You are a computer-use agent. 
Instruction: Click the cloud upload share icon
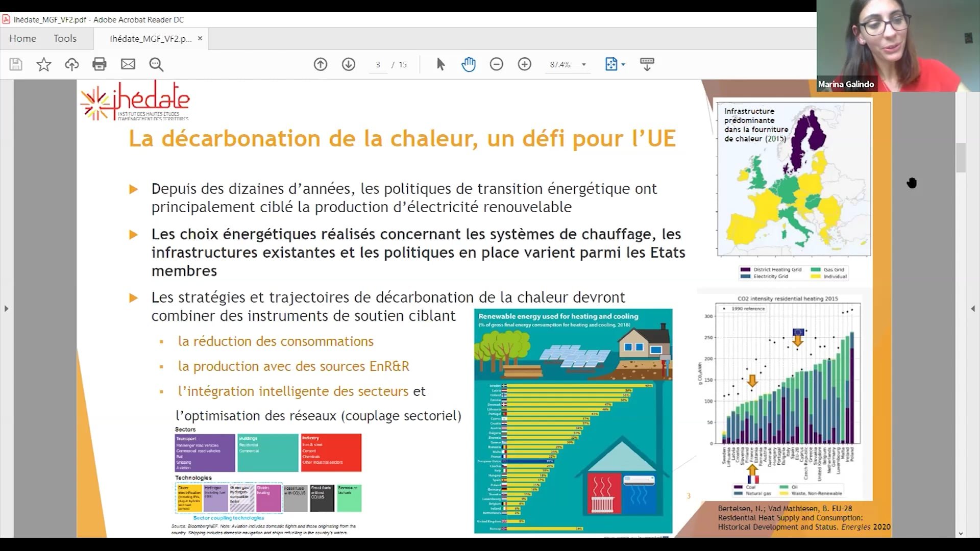(71, 64)
